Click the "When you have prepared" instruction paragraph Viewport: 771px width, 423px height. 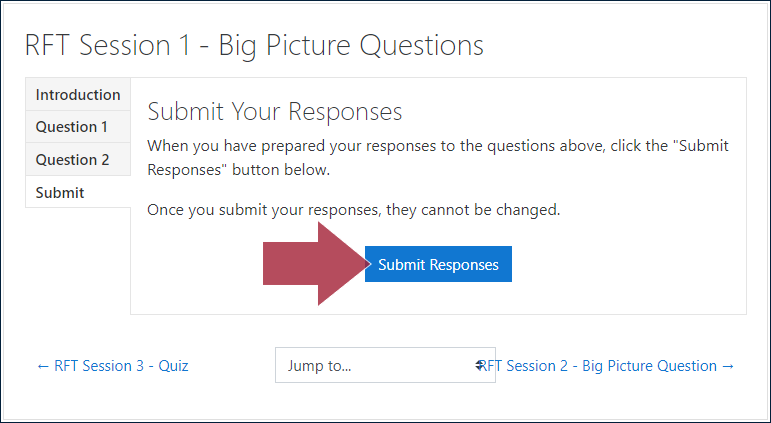coord(438,158)
